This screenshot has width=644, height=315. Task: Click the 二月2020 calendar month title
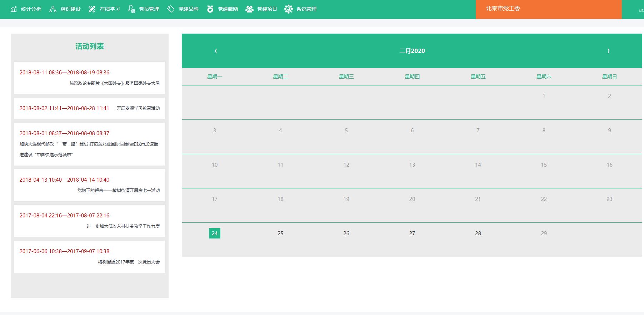(412, 51)
